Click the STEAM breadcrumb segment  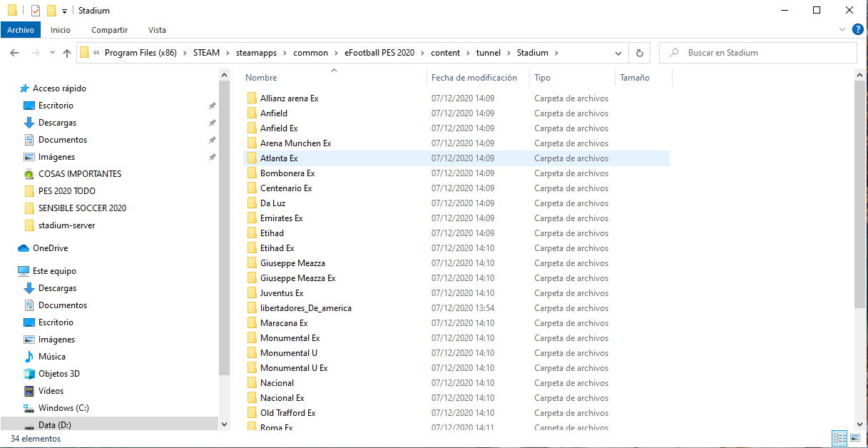(x=206, y=53)
